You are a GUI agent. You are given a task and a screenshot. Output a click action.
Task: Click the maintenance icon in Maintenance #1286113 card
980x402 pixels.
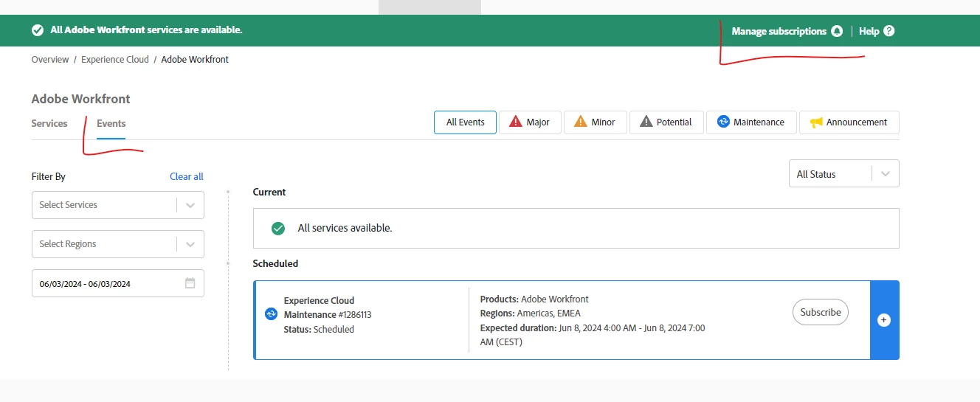(x=271, y=314)
